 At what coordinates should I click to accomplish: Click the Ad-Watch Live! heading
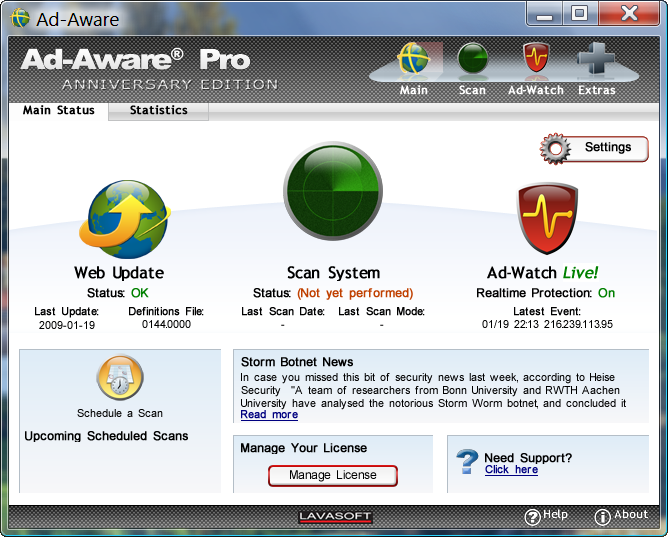click(542, 273)
